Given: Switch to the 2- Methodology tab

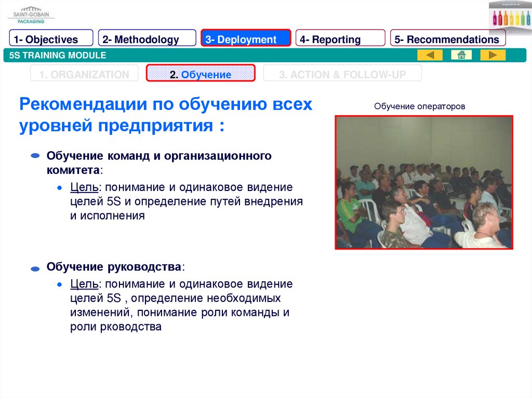Looking at the screenshot, I should pos(147,39).
